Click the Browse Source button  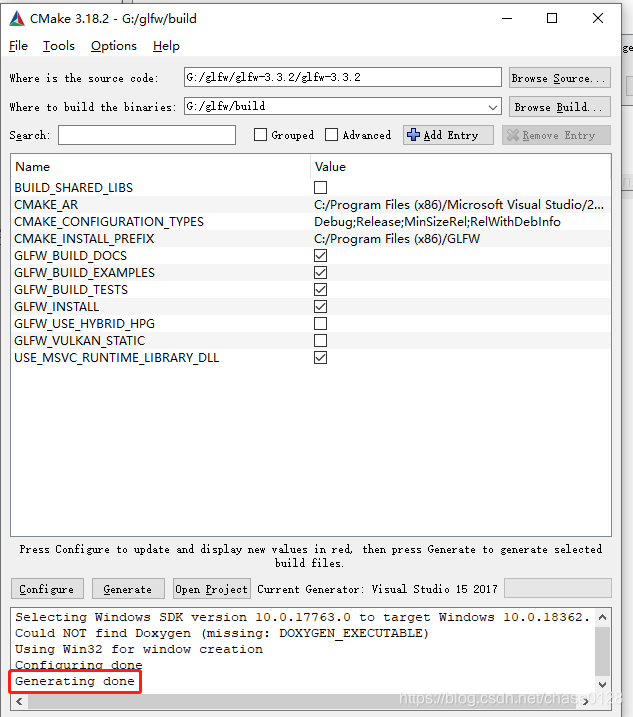coord(559,78)
